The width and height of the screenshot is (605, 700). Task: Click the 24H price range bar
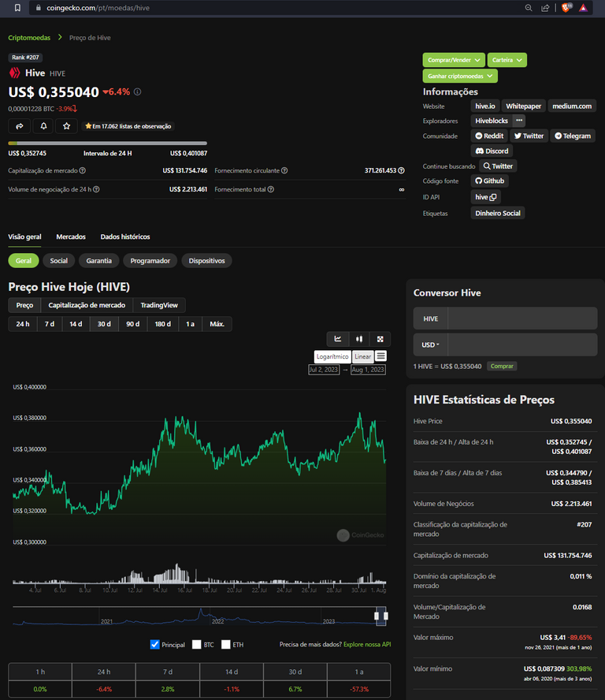pos(107,143)
